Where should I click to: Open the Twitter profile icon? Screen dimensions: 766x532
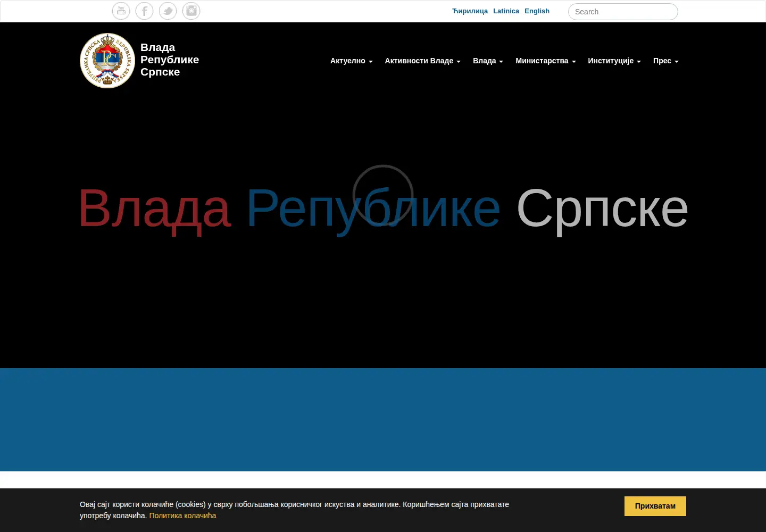pyautogui.click(x=168, y=11)
